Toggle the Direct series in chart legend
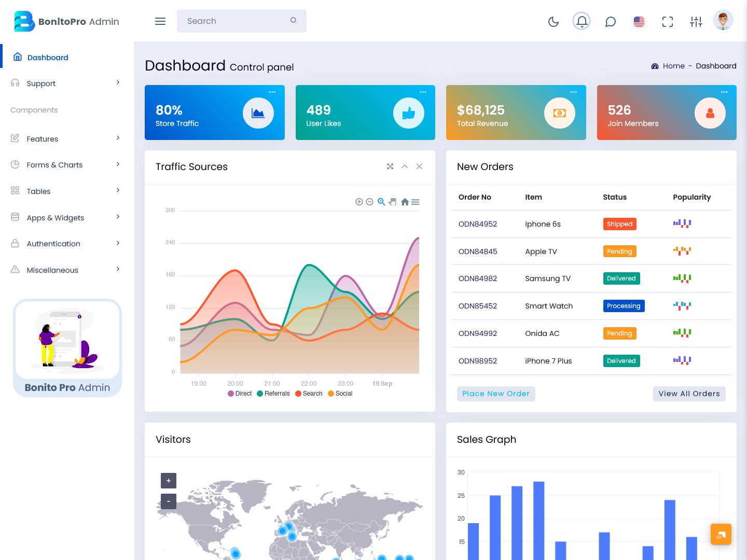Viewport: 747px width, 560px height. pyautogui.click(x=239, y=393)
